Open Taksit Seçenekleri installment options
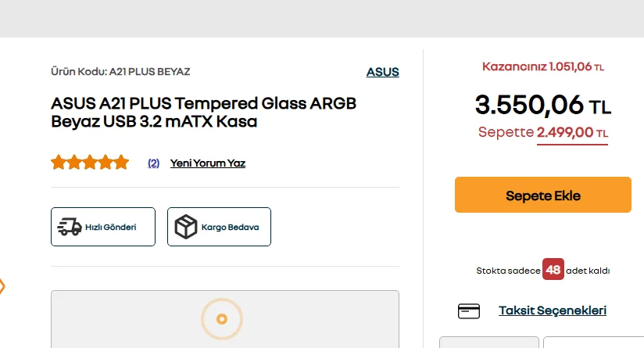This screenshot has height=348, width=644. pos(553,310)
